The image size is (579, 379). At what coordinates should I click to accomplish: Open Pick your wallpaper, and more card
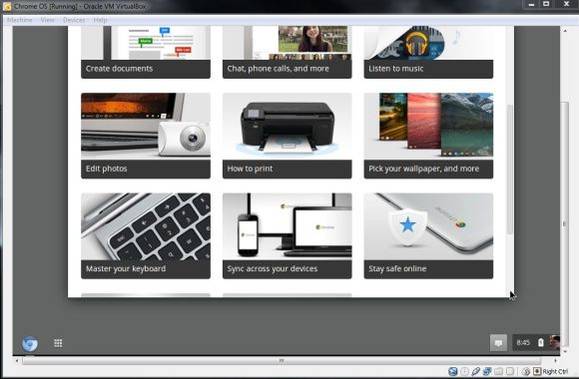pos(428,136)
